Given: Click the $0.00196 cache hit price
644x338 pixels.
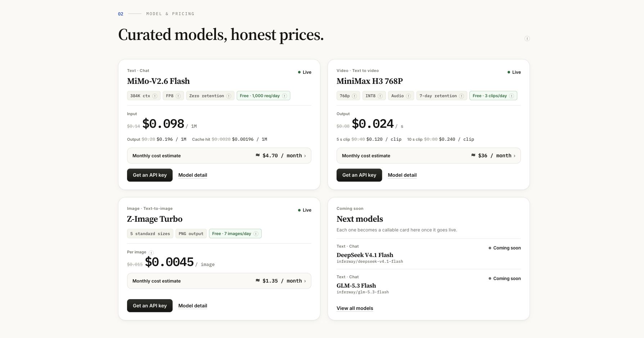Looking at the screenshot, I should (249, 139).
